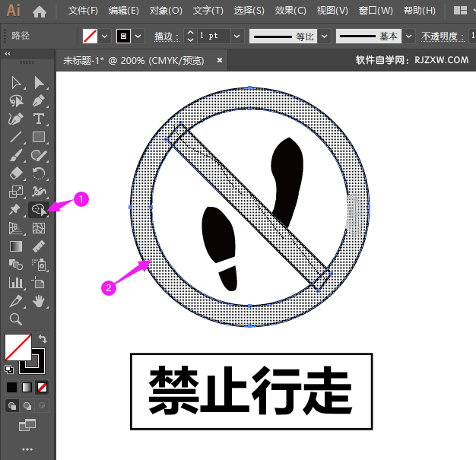Activate the Fill box in toolbar
The width and height of the screenshot is (476, 460).
click(x=18, y=347)
